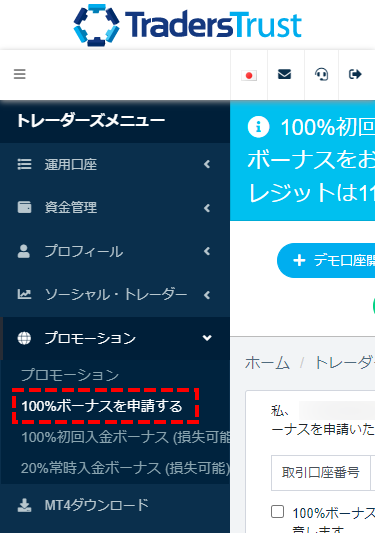Click the トレーダーズメニュー heading

point(91,121)
